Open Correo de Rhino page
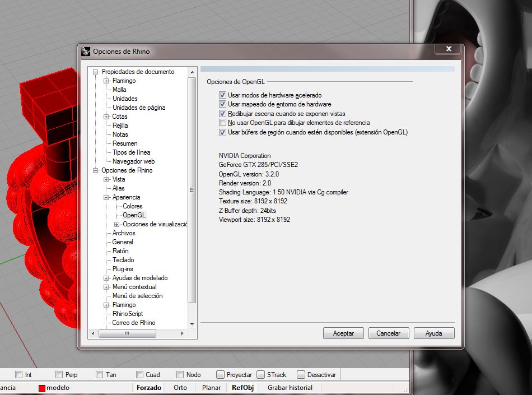Image resolution: width=532 pixels, height=395 pixels. click(134, 323)
